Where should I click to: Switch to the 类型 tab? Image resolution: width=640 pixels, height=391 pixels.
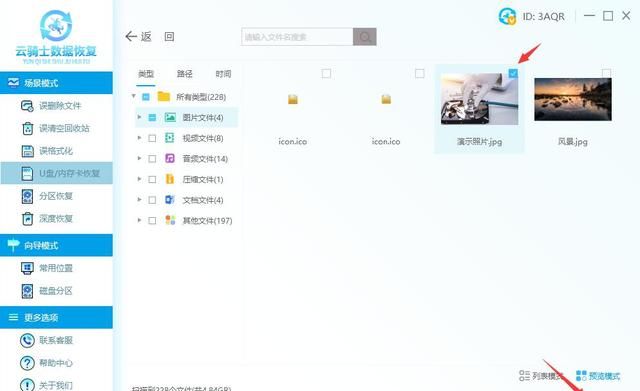(146, 74)
